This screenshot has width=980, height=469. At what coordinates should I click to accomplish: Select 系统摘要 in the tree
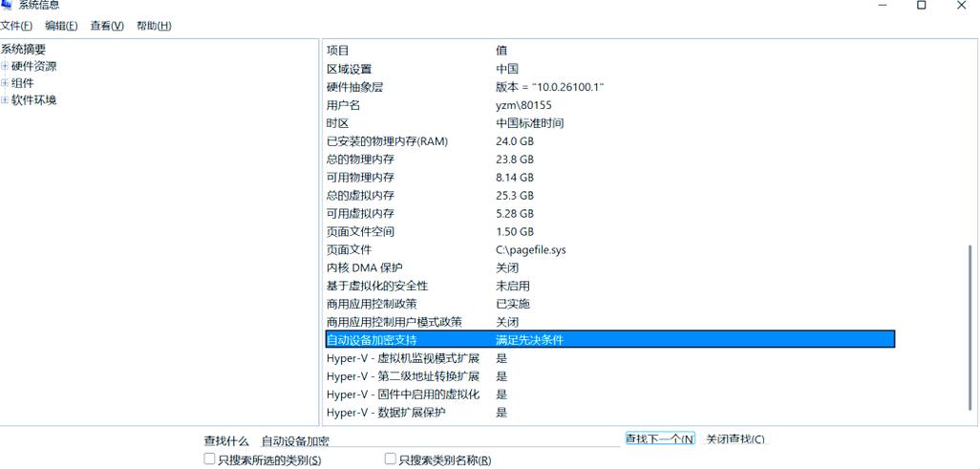click(x=23, y=50)
